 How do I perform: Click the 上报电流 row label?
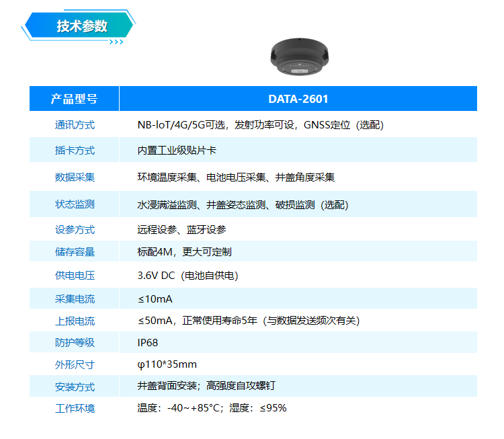[x=75, y=321]
